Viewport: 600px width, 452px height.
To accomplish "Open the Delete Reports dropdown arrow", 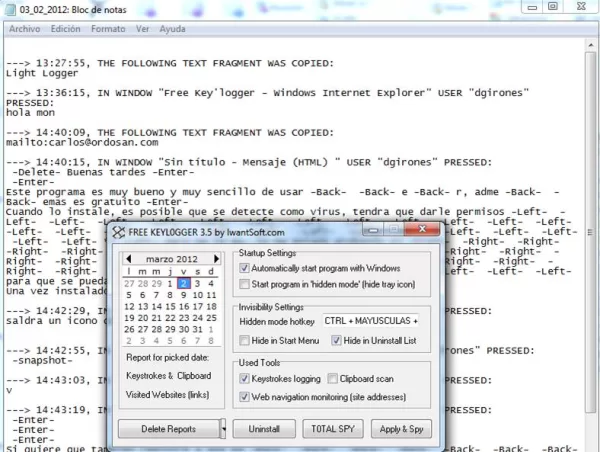I will (x=223, y=429).
